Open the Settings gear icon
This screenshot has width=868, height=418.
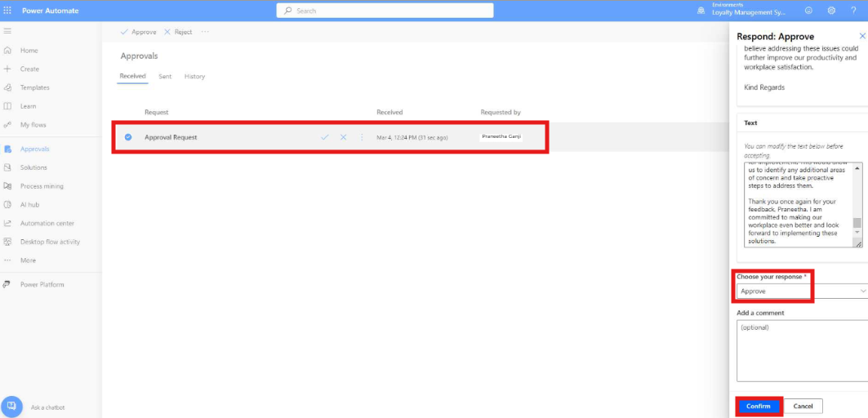coord(831,11)
